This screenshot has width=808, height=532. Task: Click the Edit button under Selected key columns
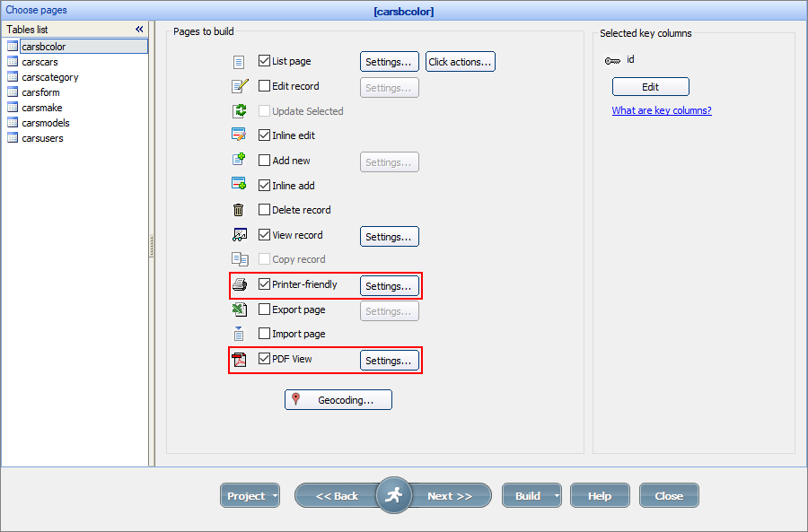click(650, 86)
